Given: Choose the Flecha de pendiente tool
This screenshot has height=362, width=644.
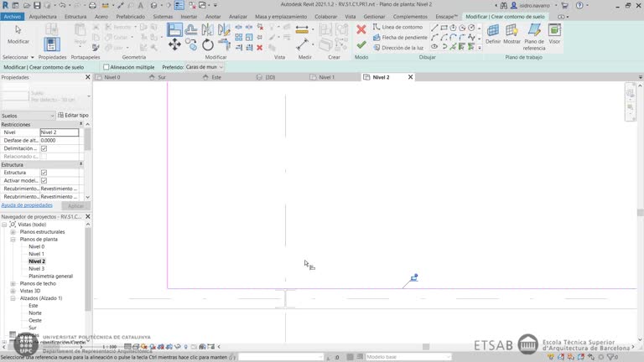Looking at the screenshot, I should (399, 38).
